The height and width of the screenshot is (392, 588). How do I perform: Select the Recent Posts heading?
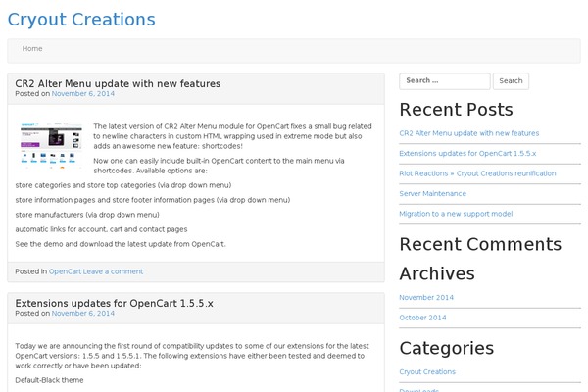(x=456, y=110)
